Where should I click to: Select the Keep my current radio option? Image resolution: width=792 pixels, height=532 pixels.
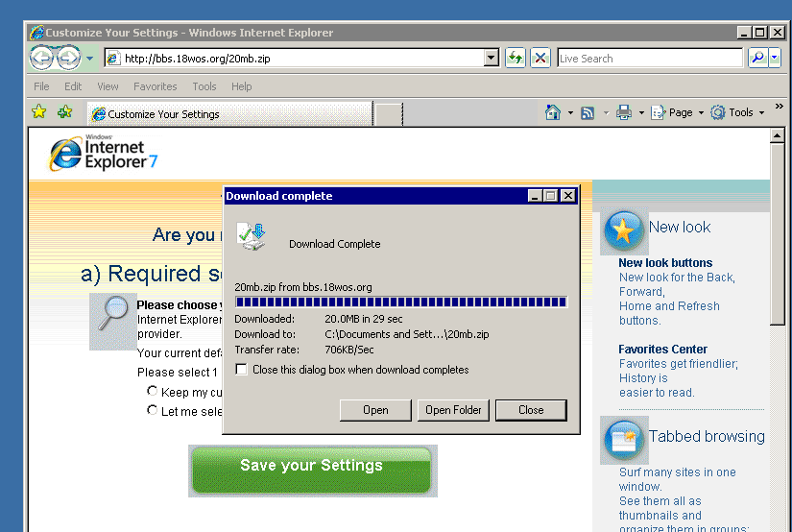click(152, 391)
